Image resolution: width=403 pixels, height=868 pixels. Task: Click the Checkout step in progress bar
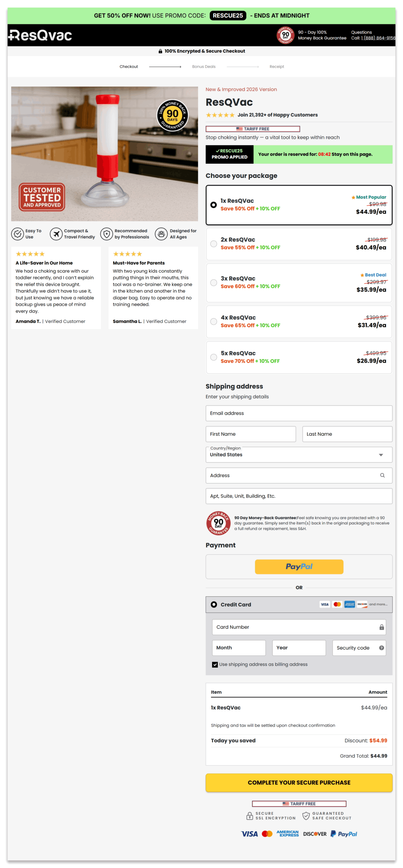pyautogui.click(x=128, y=67)
